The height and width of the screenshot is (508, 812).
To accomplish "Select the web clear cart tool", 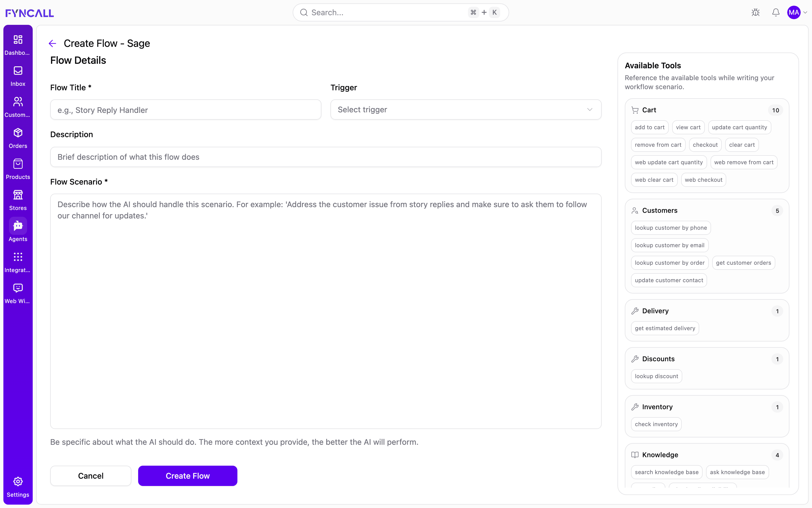I will (654, 180).
